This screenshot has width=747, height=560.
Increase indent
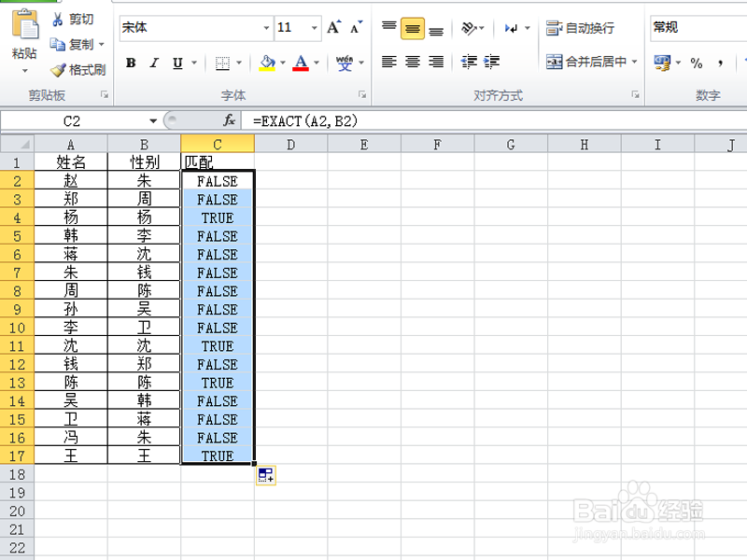[492, 62]
